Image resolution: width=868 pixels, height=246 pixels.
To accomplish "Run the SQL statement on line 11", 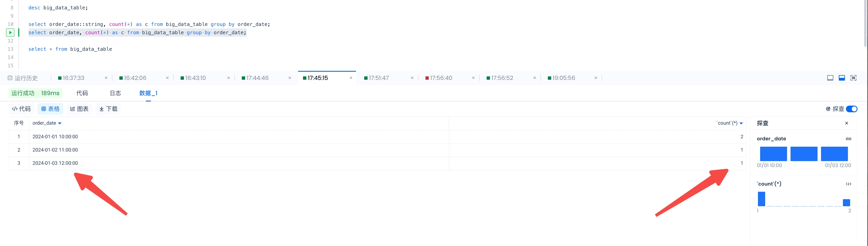I will [x=10, y=33].
